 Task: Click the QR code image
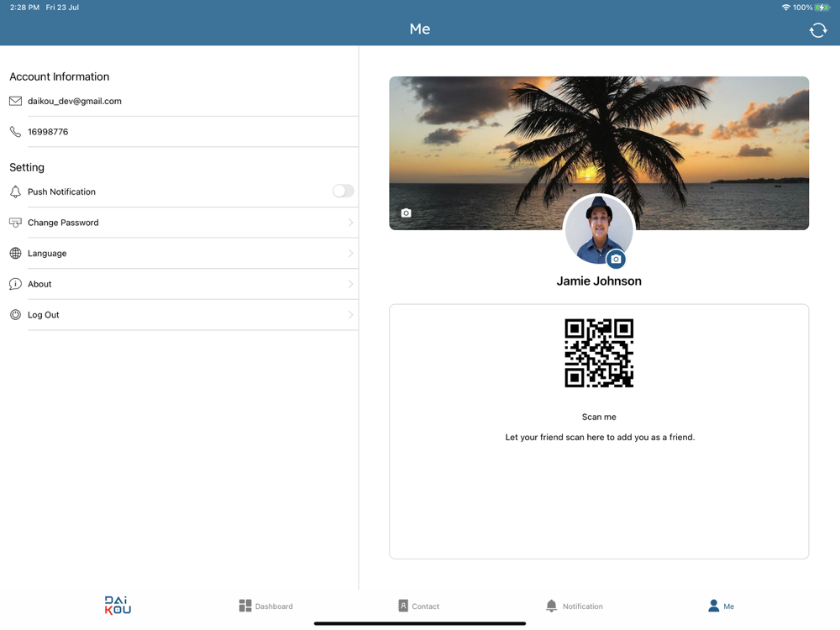coord(599,353)
